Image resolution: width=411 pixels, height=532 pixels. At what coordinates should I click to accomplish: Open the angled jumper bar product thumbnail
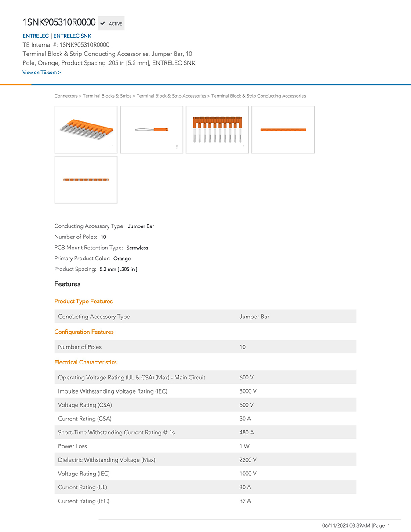[x=86, y=130]
